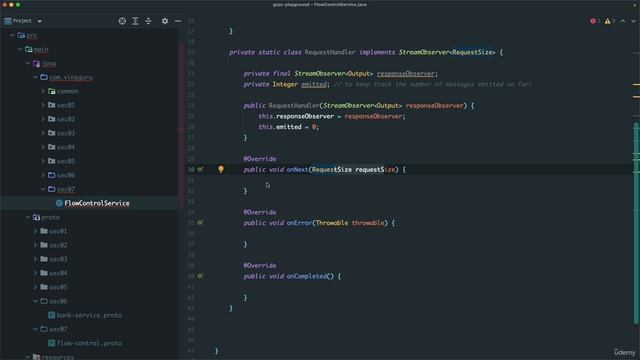640x360 pixels.
Task: Collapse the java folder chevron
Action: 28,63
